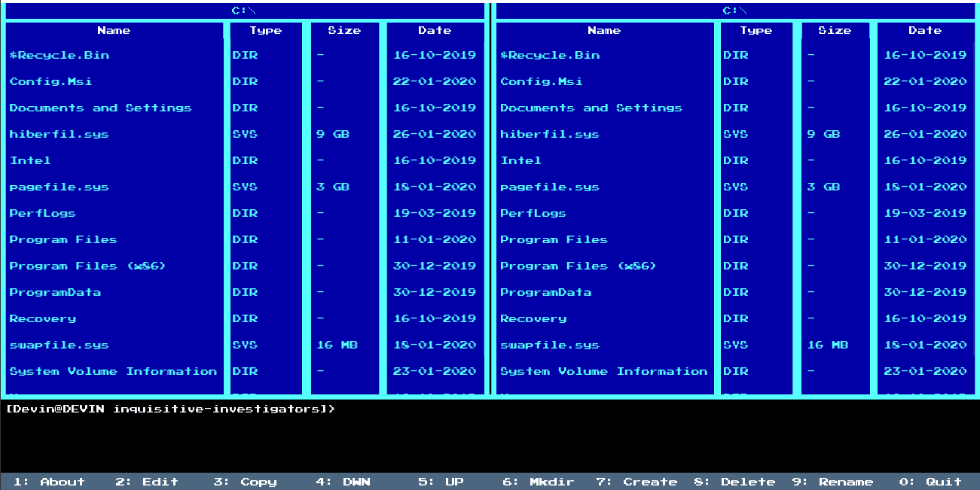Click date 11-01-2020 in the right pane
Screen dimensions: 980x490
pyautogui.click(x=925, y=239)
